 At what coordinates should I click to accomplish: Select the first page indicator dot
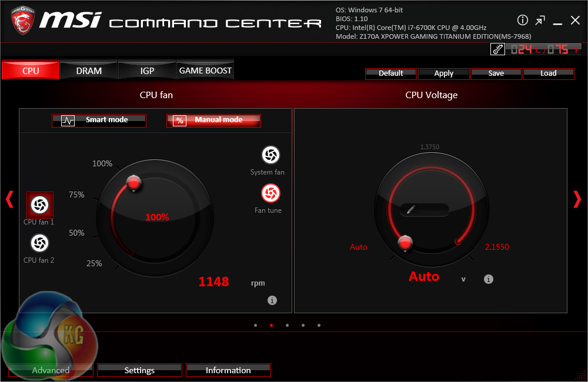[x=255, y=326]
